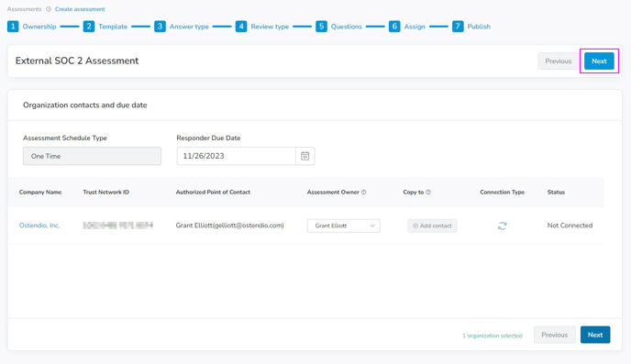Screen dimensions: 631x364
Task: Go to the Questions step
Action: click(347, 27)
